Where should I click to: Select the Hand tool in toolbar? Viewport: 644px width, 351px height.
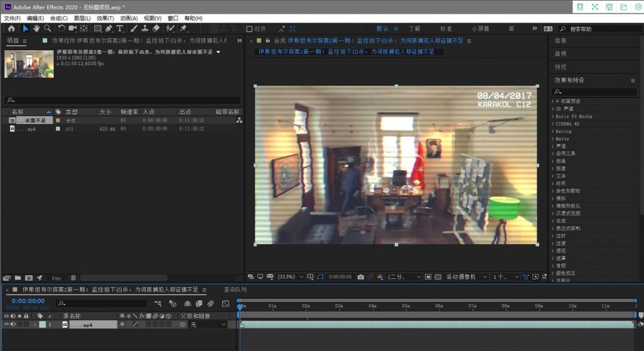pyautogui.click(x=36, y=29)
